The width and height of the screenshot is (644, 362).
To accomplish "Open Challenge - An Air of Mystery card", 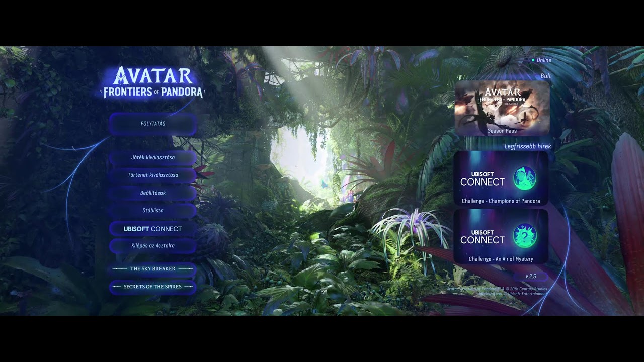I will (501, 237).
